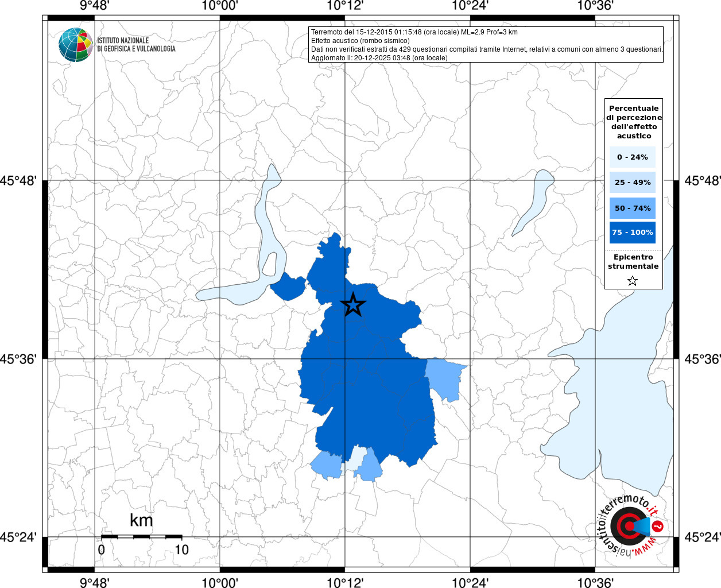721x588 pixels.
Task: Click the Aggiornato il update date line
Action: point(379,58)
